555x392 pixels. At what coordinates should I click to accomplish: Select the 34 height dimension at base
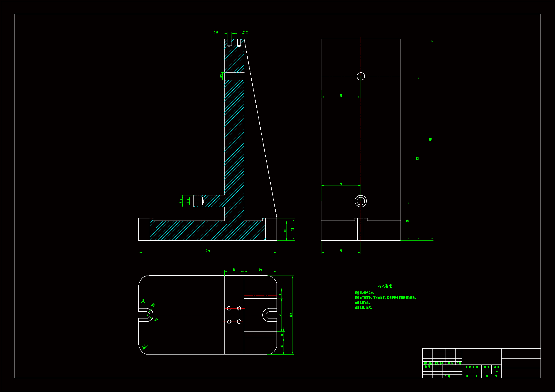(x=292, y=229)
